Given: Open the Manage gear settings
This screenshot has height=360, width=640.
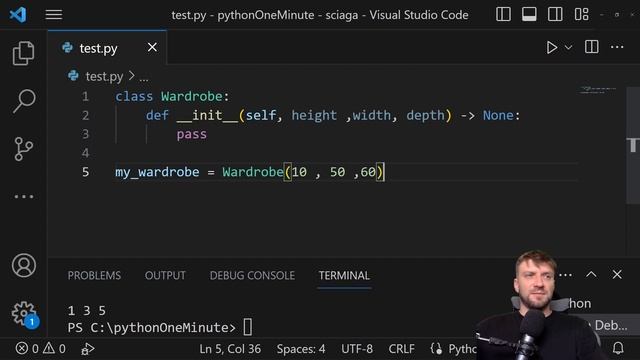Looking at the screenshot, I should point(24,313).
